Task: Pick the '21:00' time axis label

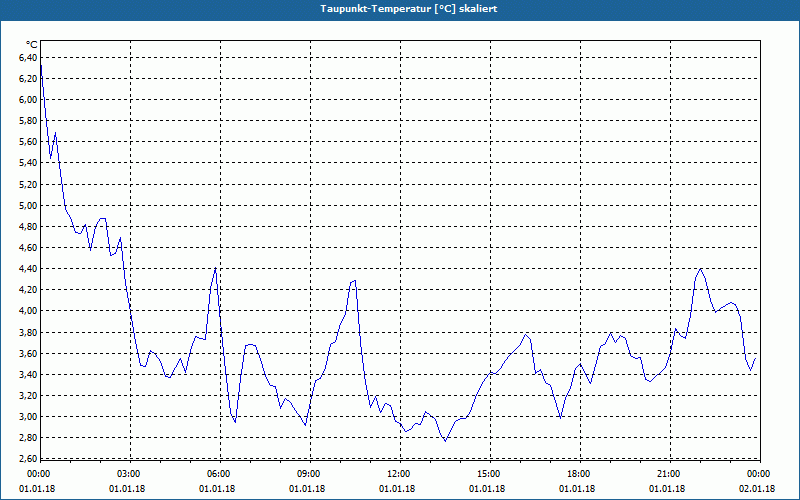Action: click(670, 474)
